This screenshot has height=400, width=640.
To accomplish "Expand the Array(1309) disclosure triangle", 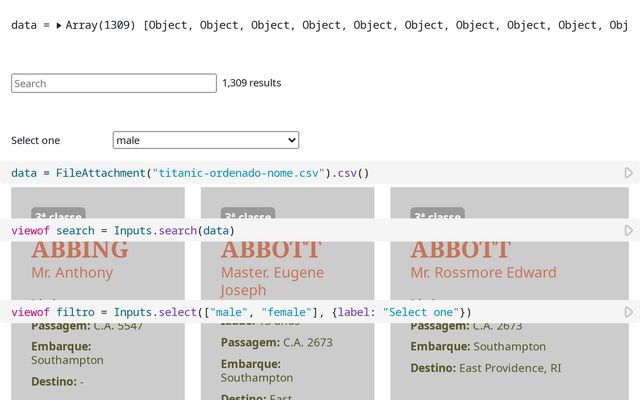I will 59,24.
